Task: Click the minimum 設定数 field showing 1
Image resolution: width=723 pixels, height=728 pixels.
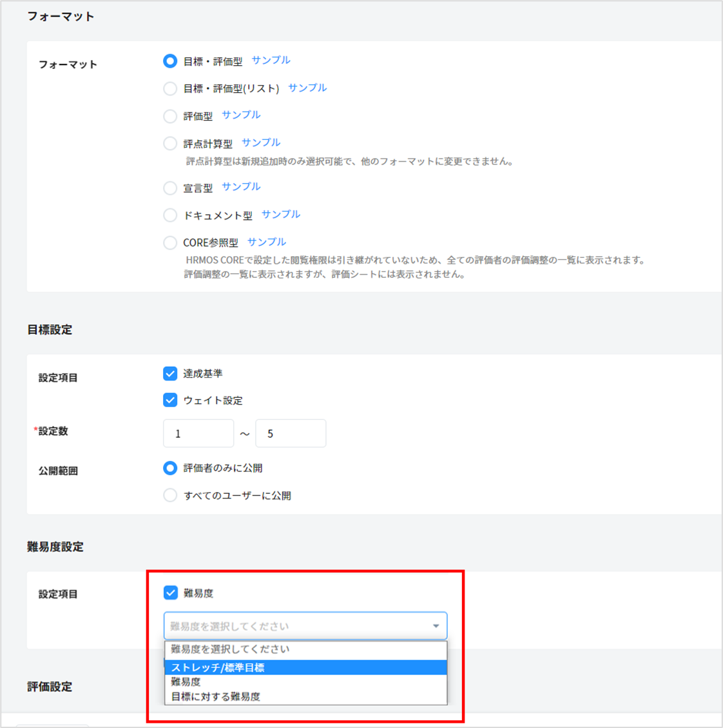Action: tap(198, 433)
